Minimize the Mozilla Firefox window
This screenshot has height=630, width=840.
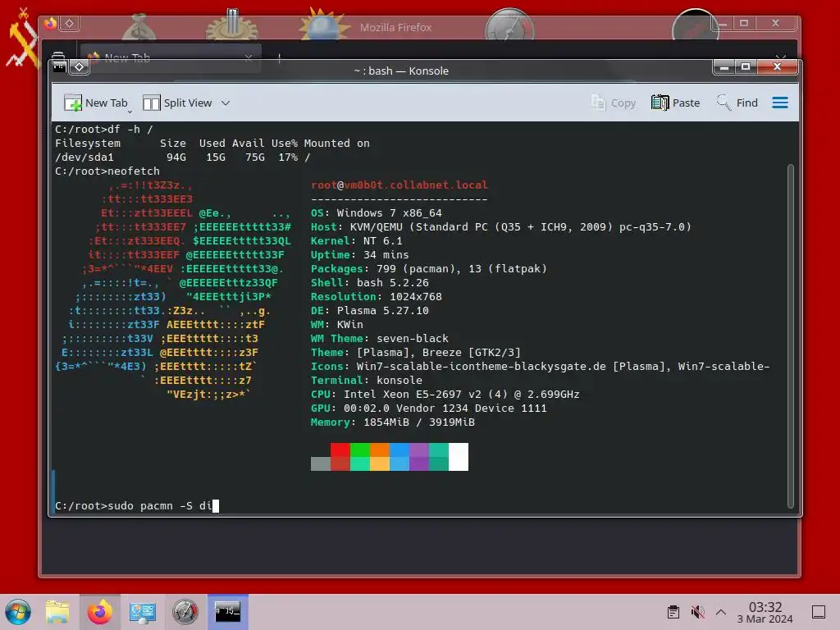click(x=723, y=24)
